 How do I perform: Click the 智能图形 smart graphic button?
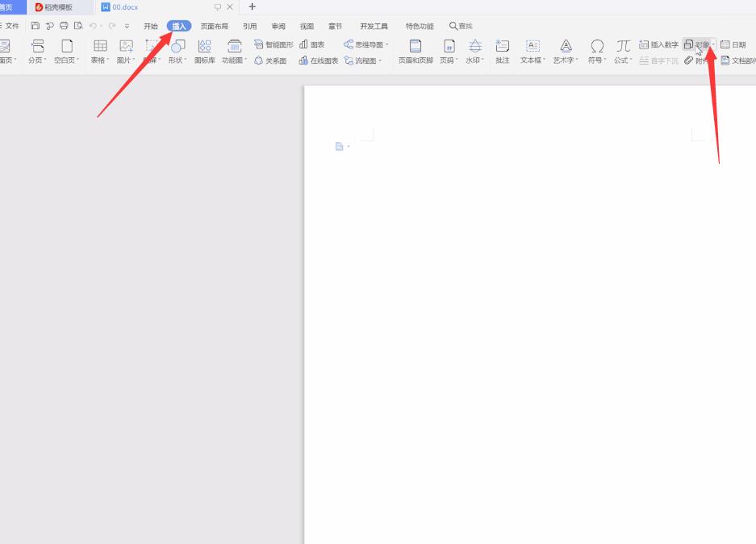274,44
